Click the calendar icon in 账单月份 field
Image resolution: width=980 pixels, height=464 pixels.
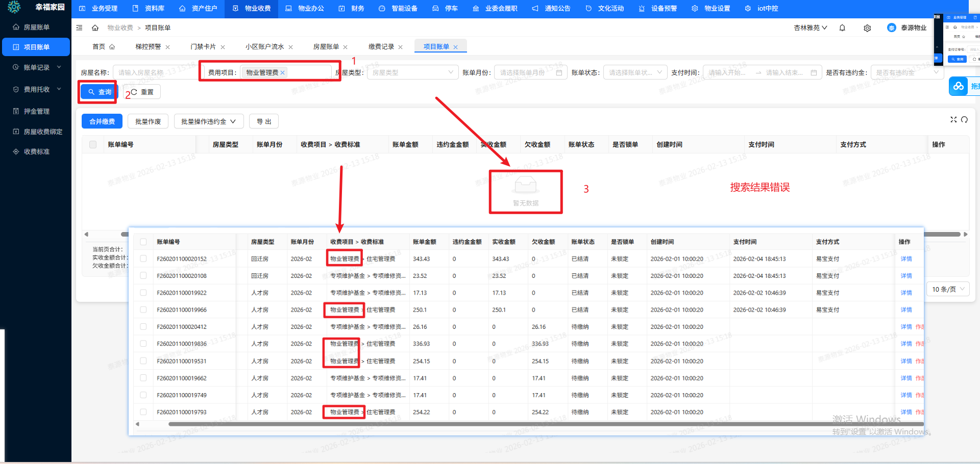tap(559, 73)
